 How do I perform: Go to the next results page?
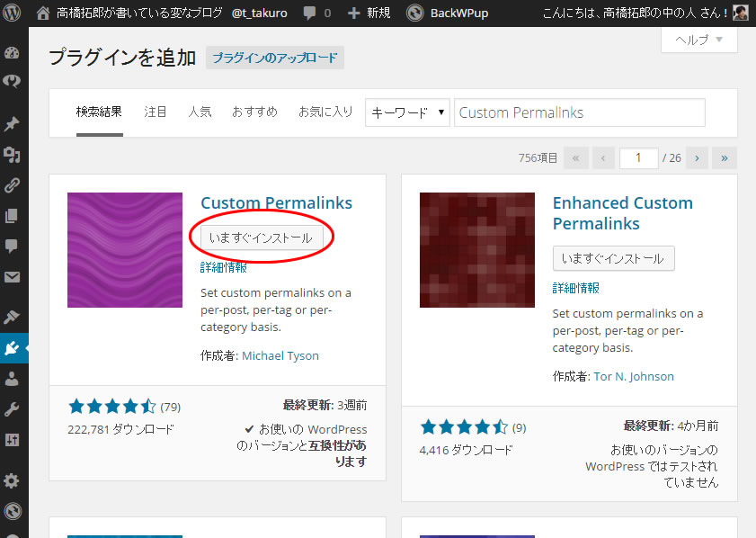click(697, 157)
